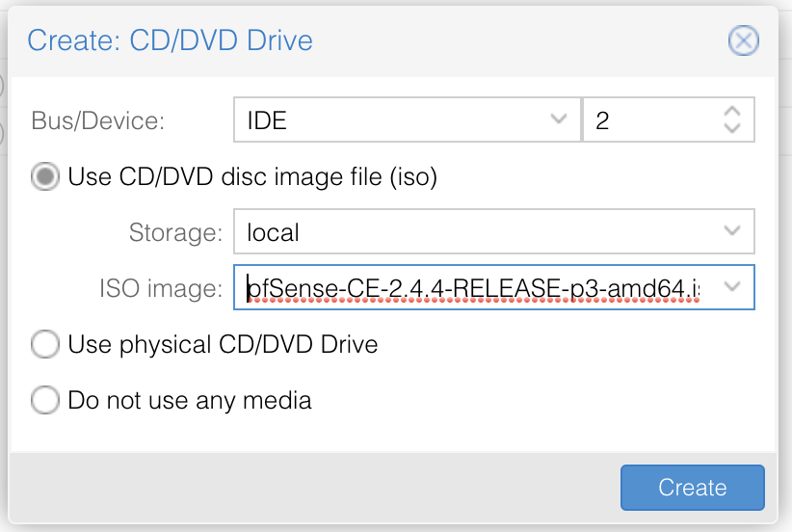Click the 'Create: CD/DVD Drive' dialog title
The width and height of the screenshot is (792, 532).
(x=170, y=40)
